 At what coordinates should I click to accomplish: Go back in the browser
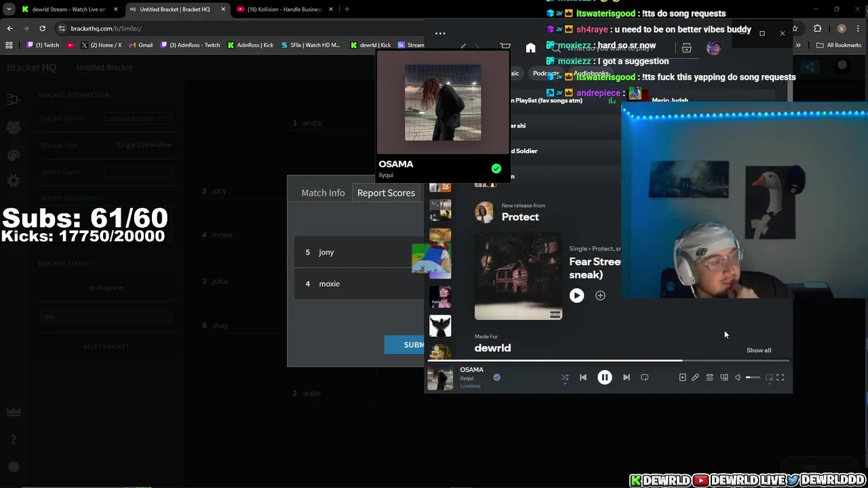click(9, 28)
